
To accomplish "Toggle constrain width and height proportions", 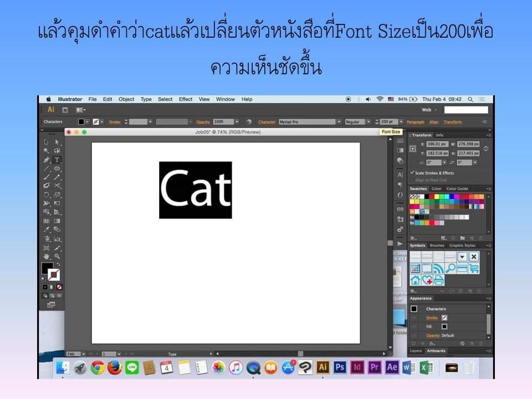I will 486,149.
